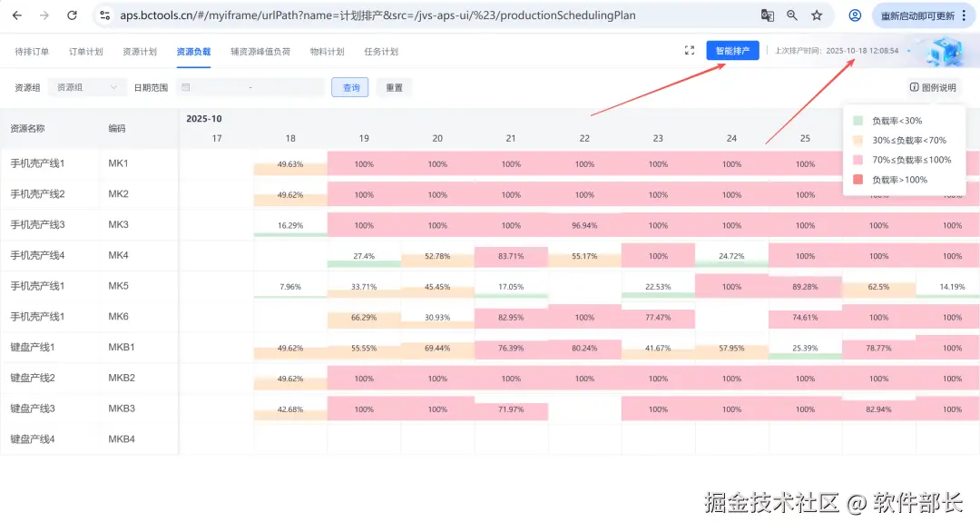Switch to the 订单计划 tab
The width and height of the screenshot is (980, 532).
pos(84,52)
